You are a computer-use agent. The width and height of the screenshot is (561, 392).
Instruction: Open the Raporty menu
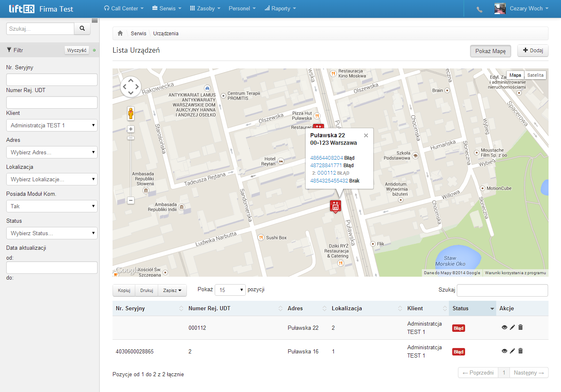tap(280, 8)
